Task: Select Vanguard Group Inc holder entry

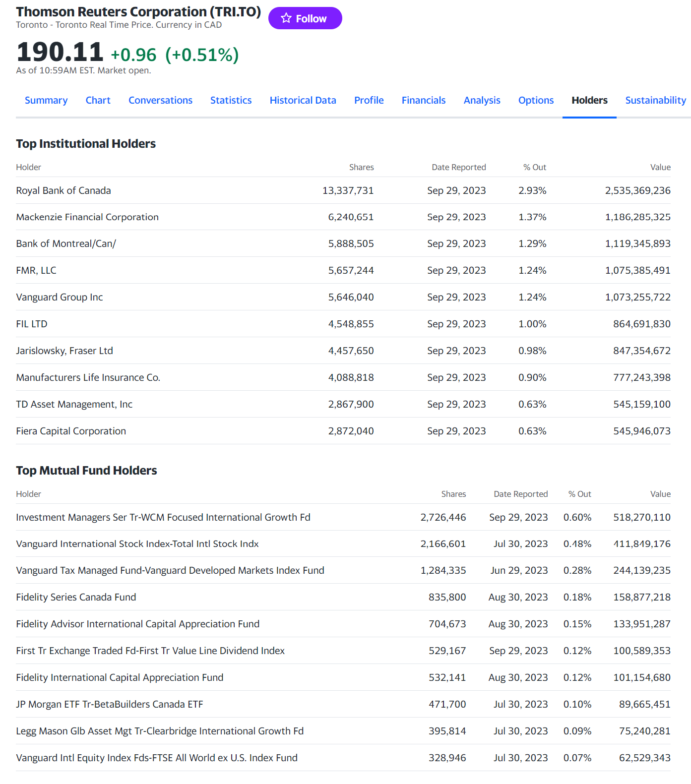Action: click(60, 297)
